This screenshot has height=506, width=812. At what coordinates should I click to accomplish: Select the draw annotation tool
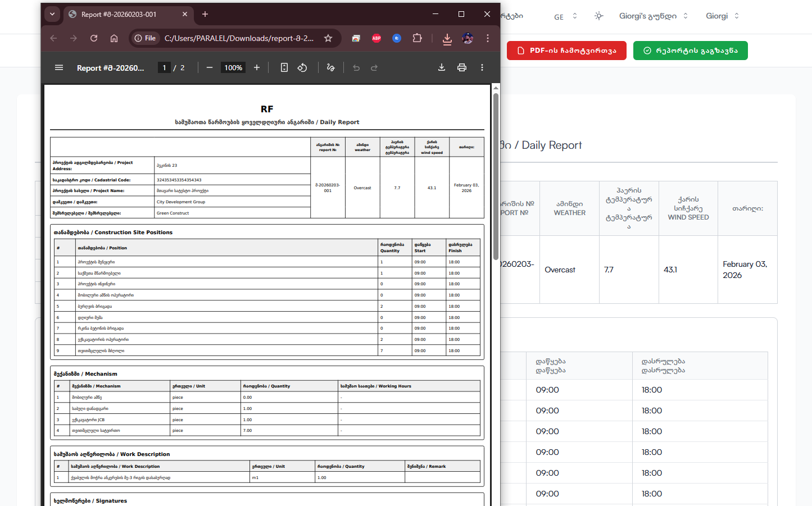(x=330, y=67)
